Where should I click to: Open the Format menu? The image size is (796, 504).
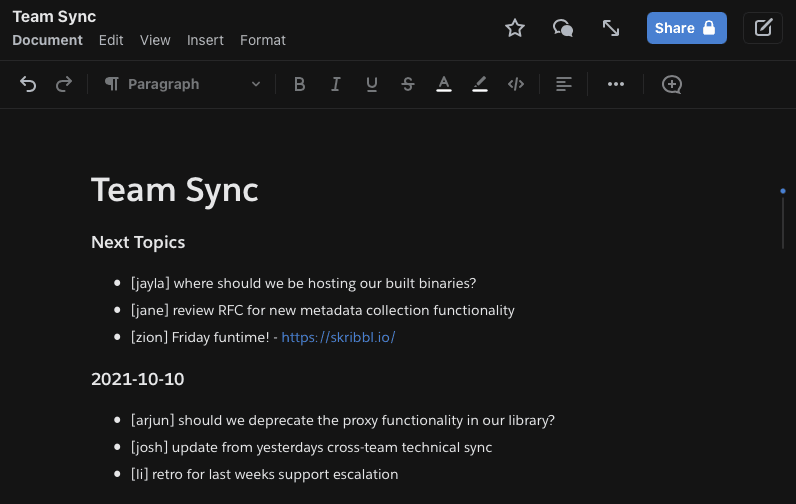pyautogui.click(x=263, y=40)
